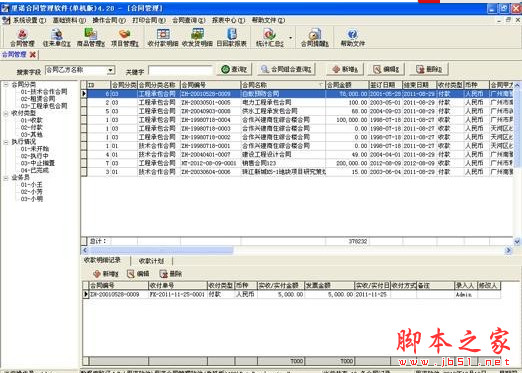This screenshot has height=373, width=522.
Task: Select row with contract ZH-20030604-0006
Action: click(297, 172)
